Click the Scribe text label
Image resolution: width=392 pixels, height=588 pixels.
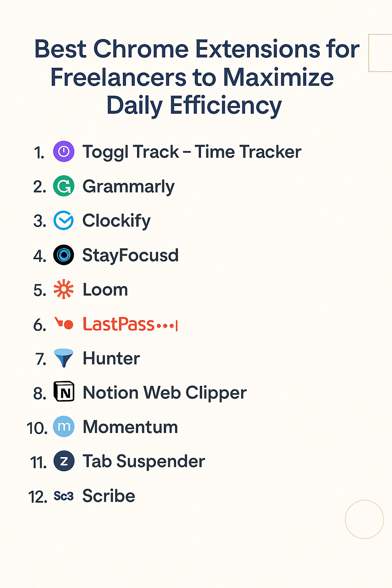(109, 496)
